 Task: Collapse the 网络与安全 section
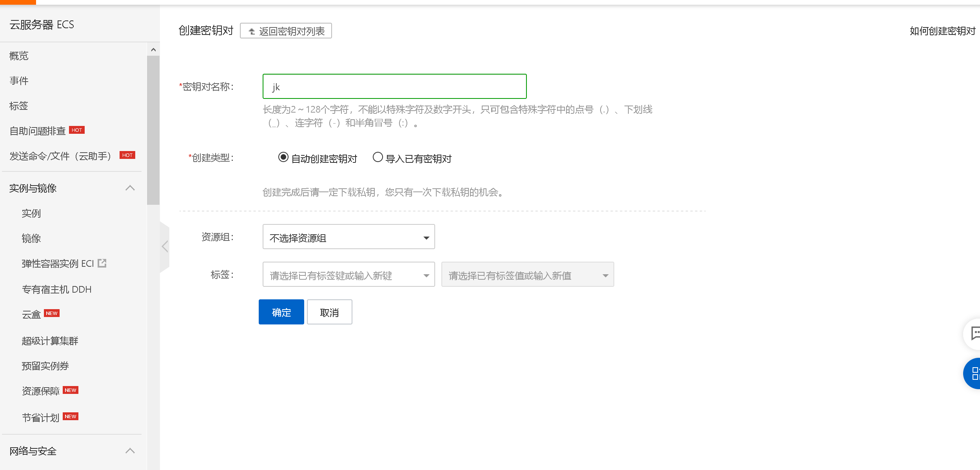(130, 451)
